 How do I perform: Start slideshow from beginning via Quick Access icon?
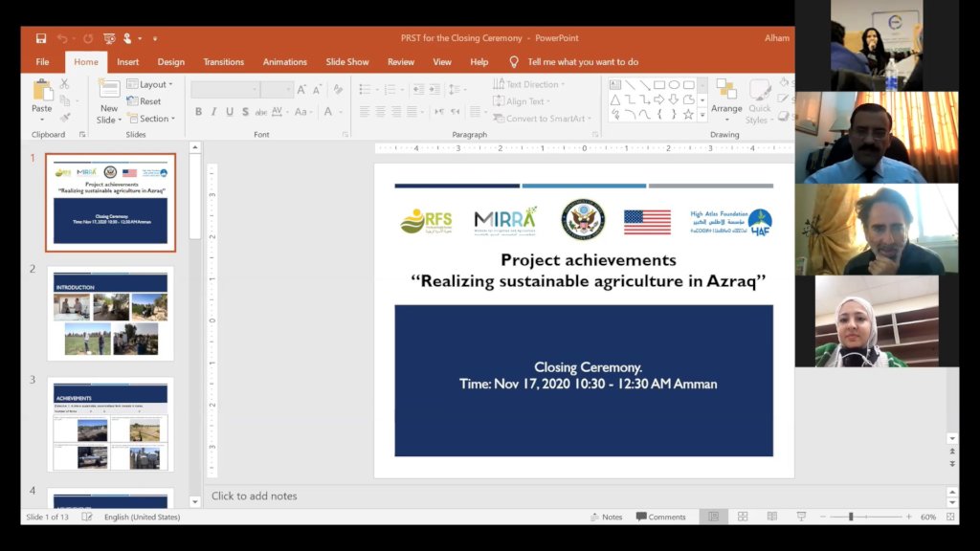click(109, 38)
